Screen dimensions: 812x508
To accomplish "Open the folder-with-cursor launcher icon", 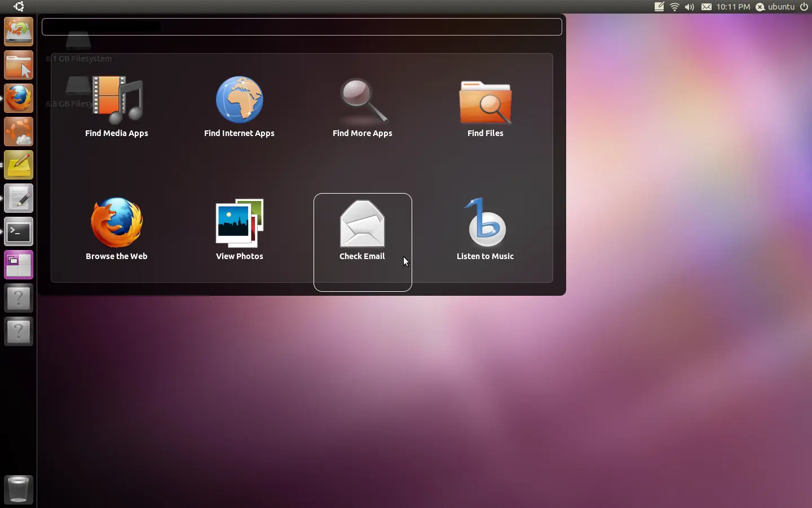I will (19, 65).
